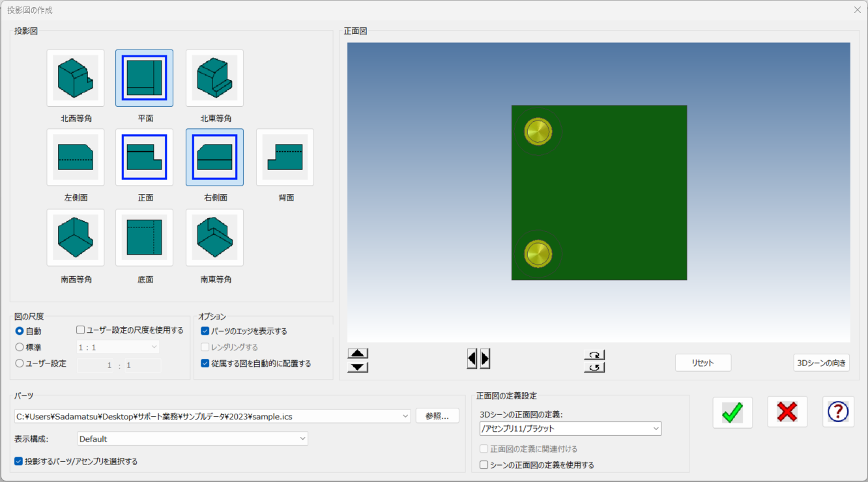Click the green checkmark confirm button
The height and width of the screenshot is (482, 868).
coord(732,412)
